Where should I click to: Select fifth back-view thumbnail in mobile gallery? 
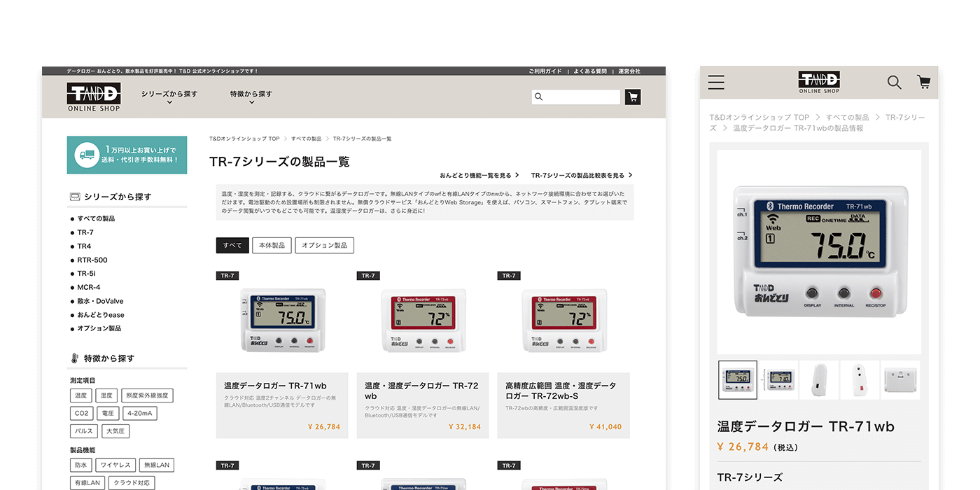click(x=900, y=380)
